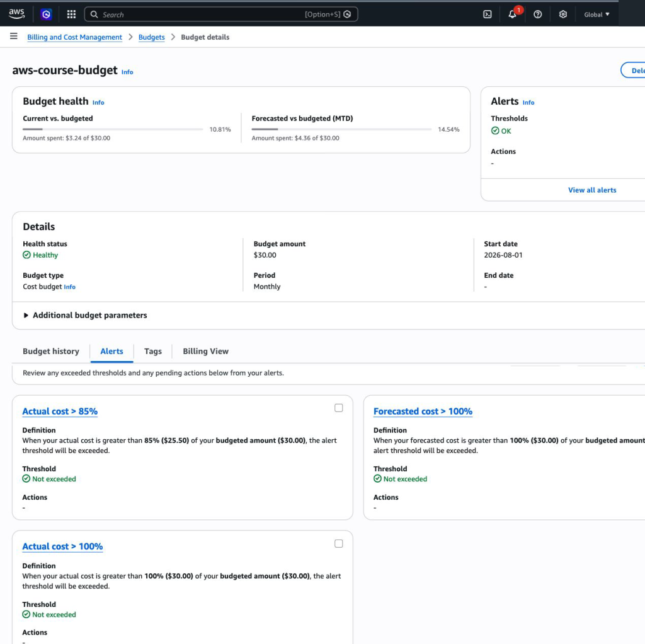645x644 pixels.
Task: Select checkbox for Actual cost > 85% alert
Action: 338,408
